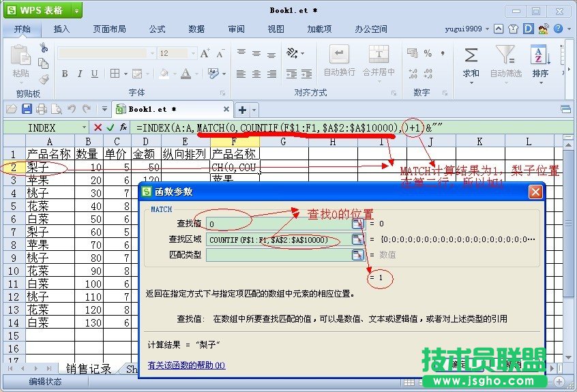Decrease font size with small A icon
This screenshot has width=577, height=392.
[x=220, y=54]
